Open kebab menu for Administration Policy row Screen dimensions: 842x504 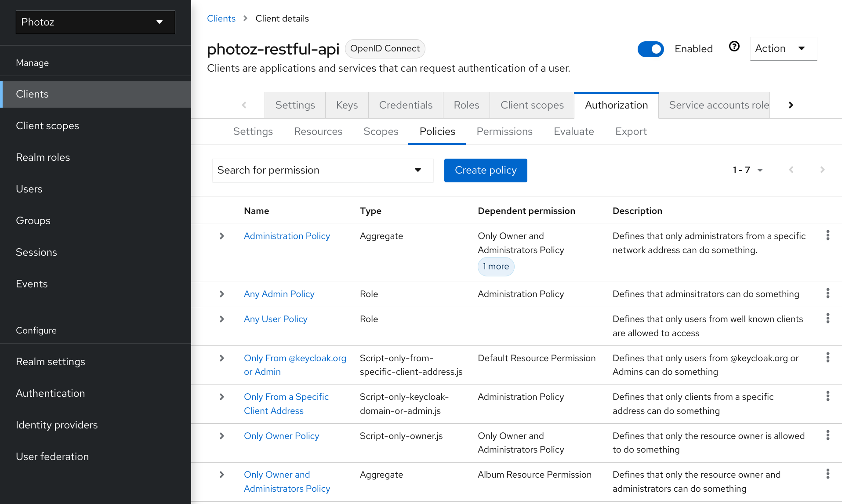click(x=827, y=236)
